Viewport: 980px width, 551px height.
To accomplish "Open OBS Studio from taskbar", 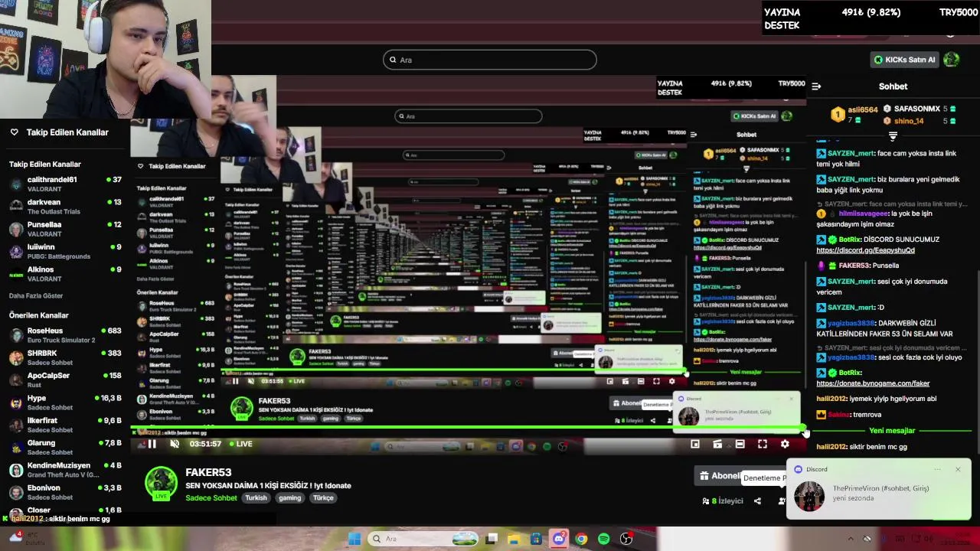I will 626,539.
